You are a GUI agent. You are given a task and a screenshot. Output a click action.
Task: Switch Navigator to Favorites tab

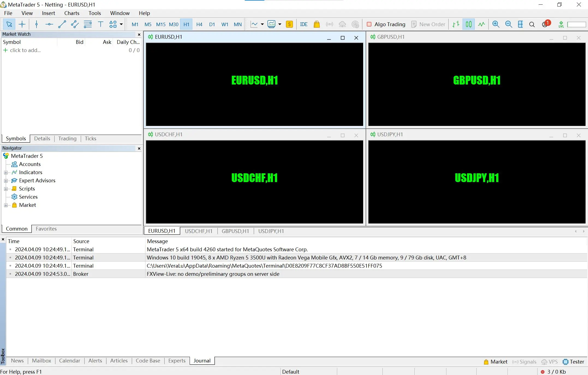(46, 229)
